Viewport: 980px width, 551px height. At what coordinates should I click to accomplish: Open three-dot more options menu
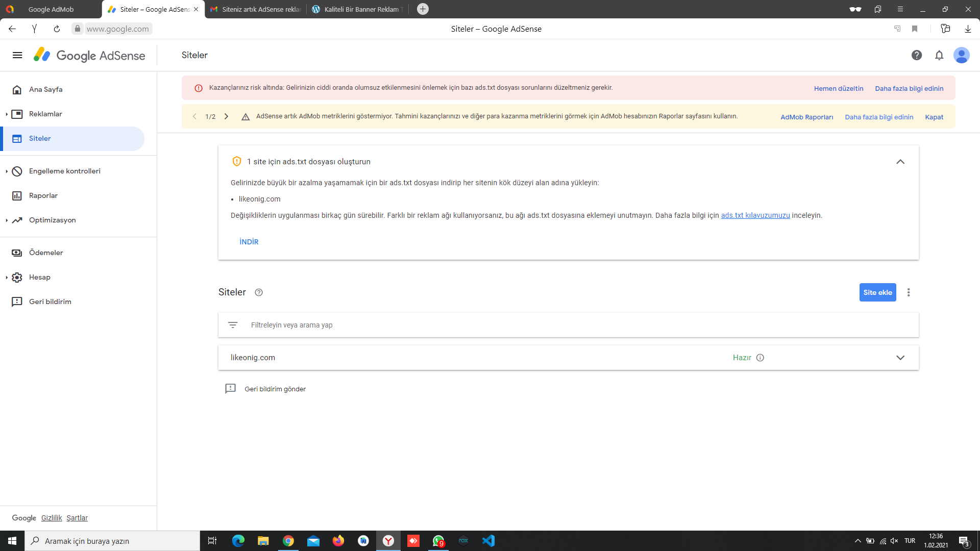pyautogui.click(x=909, y=292)
